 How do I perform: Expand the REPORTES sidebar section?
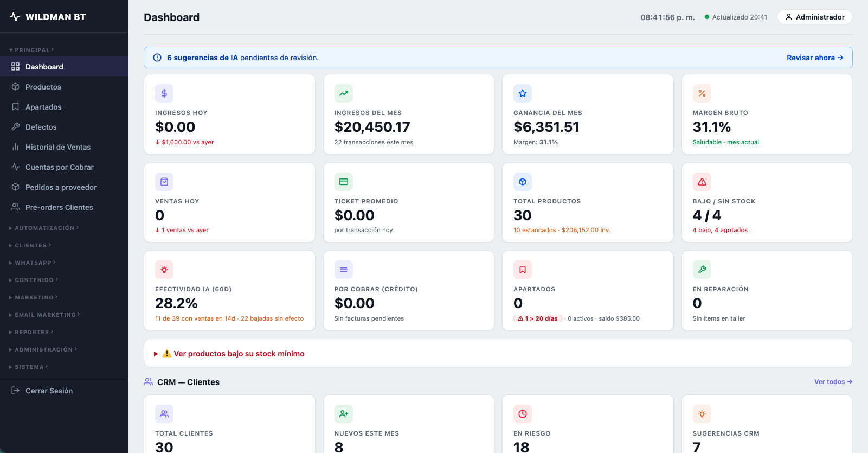(31, 332)
